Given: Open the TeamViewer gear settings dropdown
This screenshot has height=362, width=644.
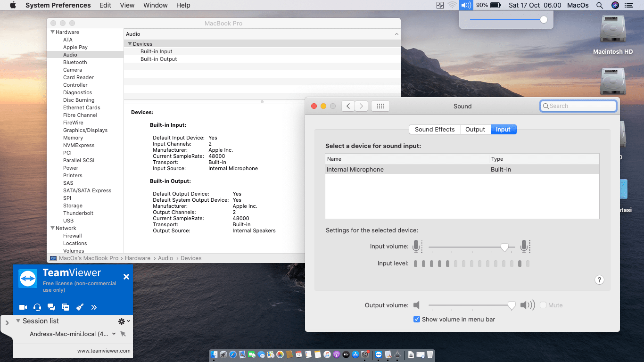Looking at the screenshot, I should 124,321.
